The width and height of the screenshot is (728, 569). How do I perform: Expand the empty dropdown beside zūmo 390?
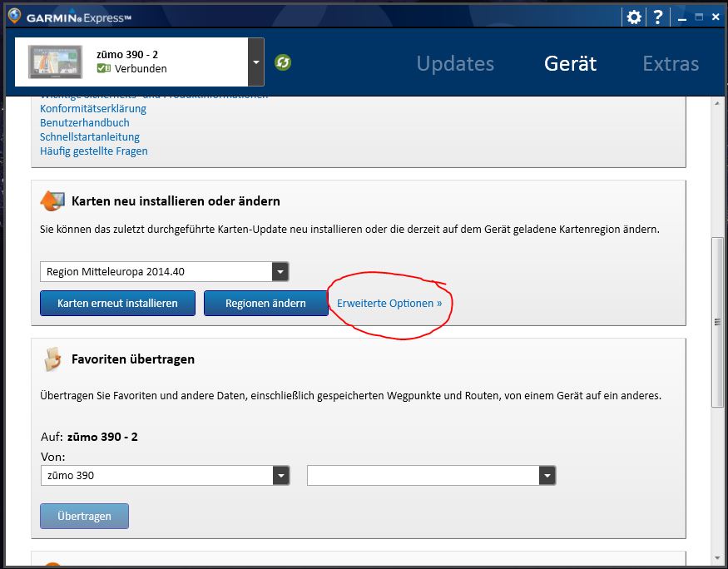tap(547, 476)
